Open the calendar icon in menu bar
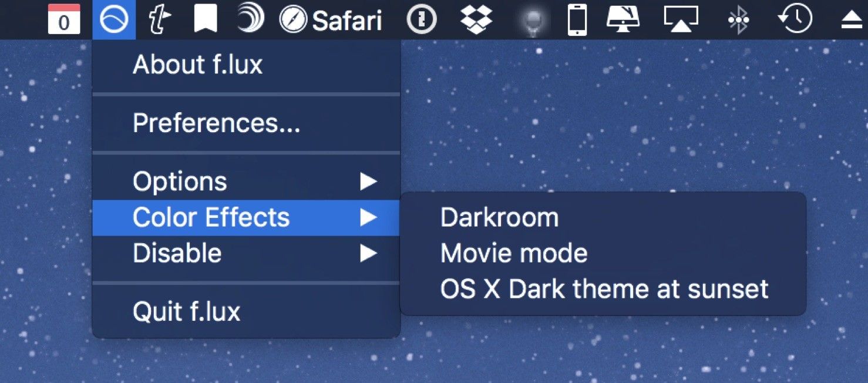Screen dimensions: 868x383 (x=64, y=19)
